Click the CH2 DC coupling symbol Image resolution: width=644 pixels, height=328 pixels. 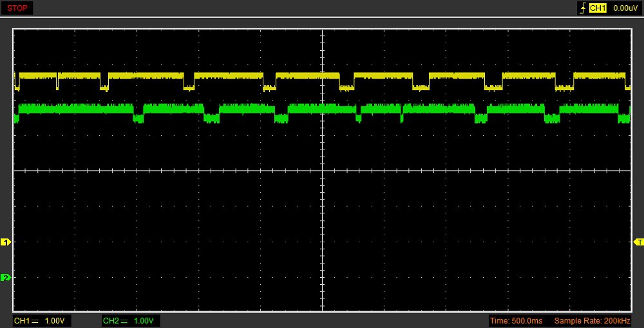(x=124, y=321)
